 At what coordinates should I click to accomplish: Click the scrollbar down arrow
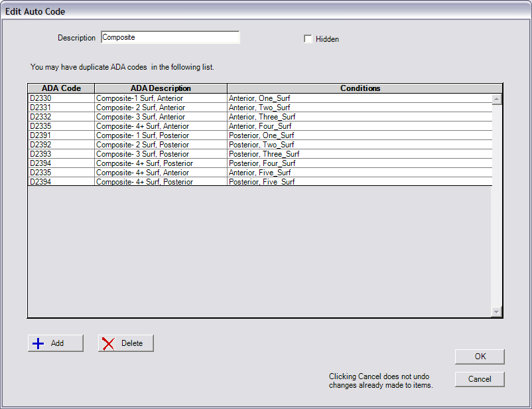[497, 311]
